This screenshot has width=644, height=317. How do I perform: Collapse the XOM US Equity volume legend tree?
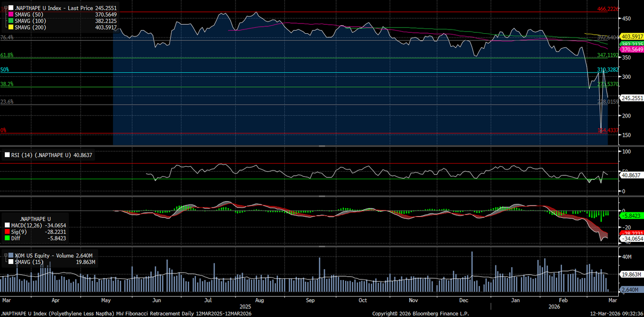point(5,255)
